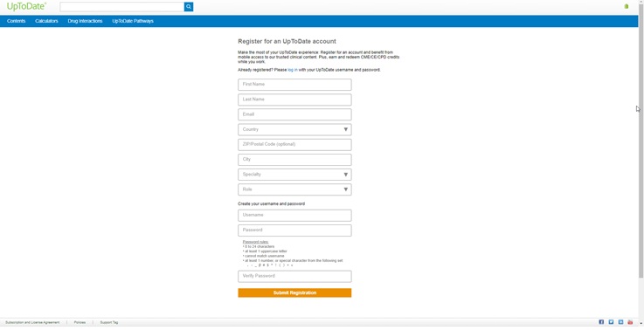Image resolution: width=644 pixels, height=330 pixels.
Task: Open the Calculators menu item
Action: pos(46,21)
